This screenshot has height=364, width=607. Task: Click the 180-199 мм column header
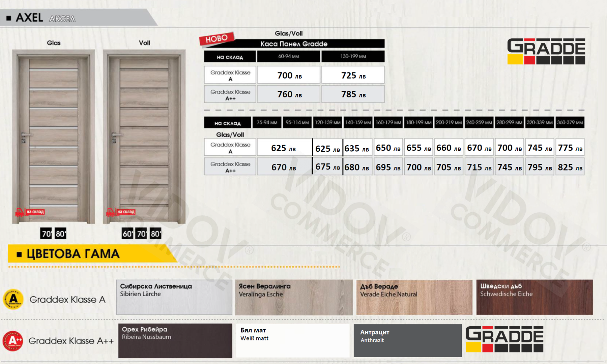pyautogui.click(x=418, y=122)
